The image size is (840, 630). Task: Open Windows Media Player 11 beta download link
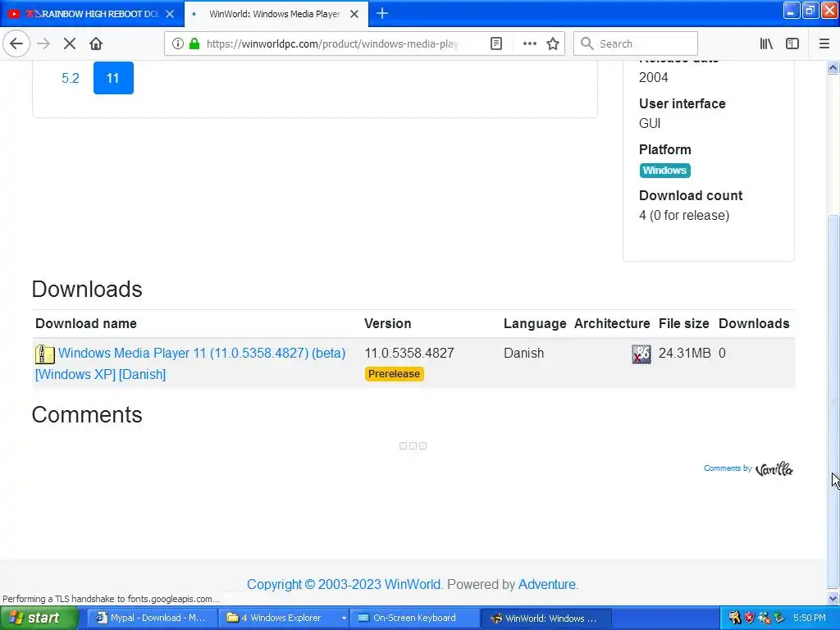click(x=190, y=363)
